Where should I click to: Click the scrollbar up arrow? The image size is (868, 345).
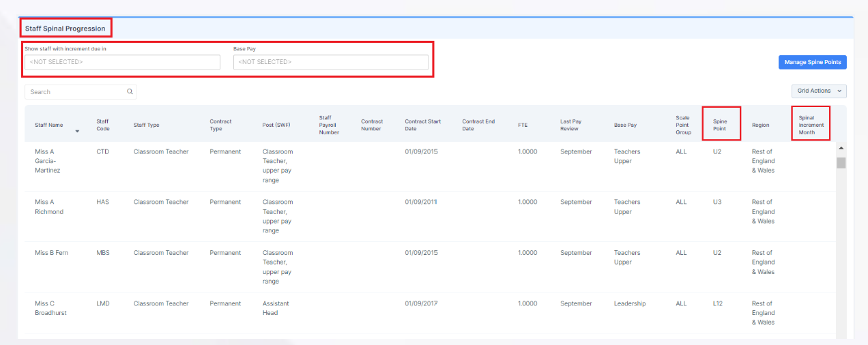point(841,148)
